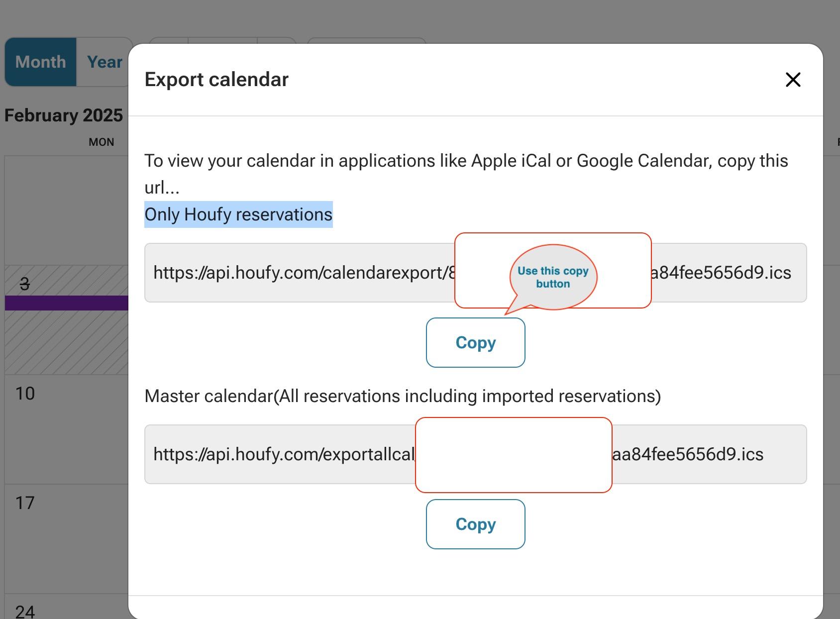Click the exportallcal URL field

click(279, 454)
